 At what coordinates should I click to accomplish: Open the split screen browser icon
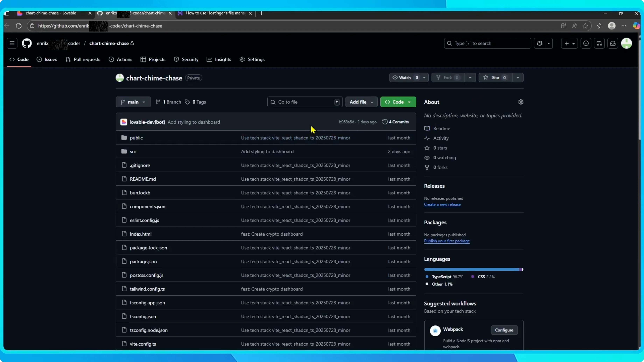point(564,26)
